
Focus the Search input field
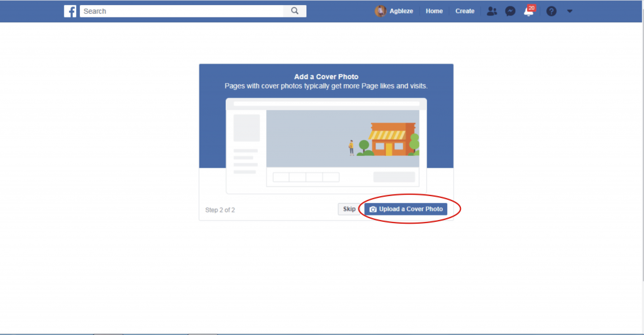coord(182,11)
